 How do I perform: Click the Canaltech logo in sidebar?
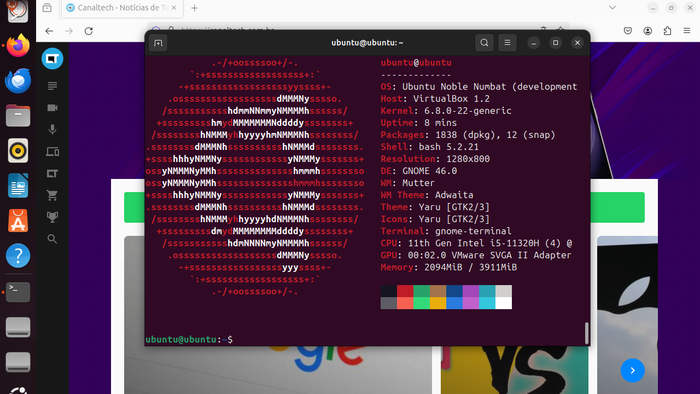coord(52,59)
